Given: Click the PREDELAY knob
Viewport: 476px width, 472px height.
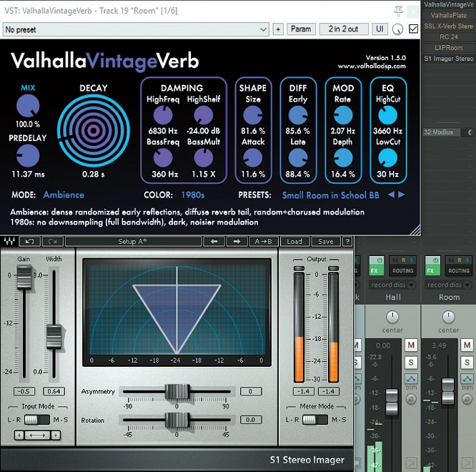Looking at the screenshot, I should click(28, 156).
